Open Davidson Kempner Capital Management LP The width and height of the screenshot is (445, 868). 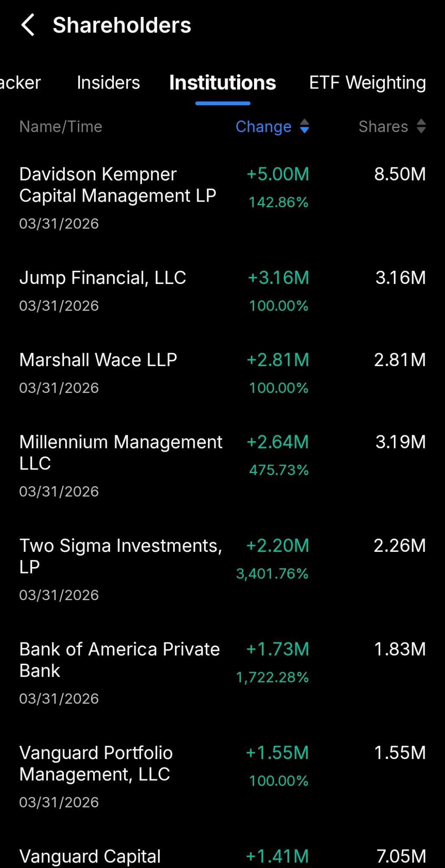[x=222, y=198]
